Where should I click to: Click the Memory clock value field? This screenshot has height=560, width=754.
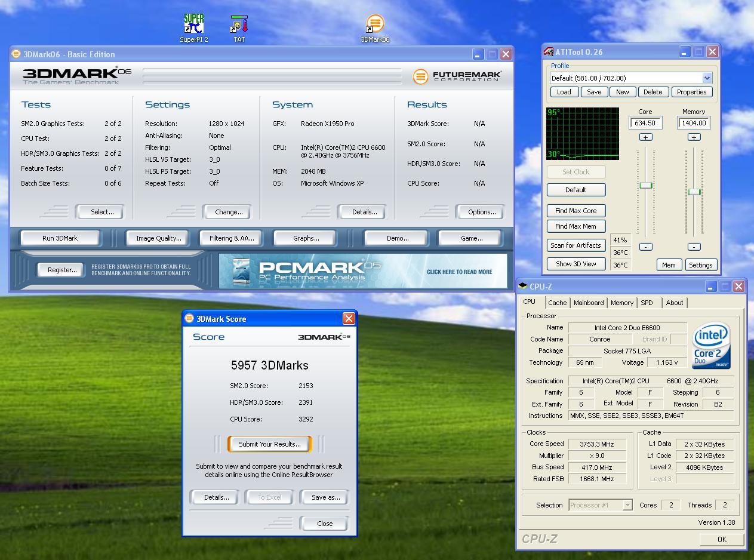pos(694,123)
